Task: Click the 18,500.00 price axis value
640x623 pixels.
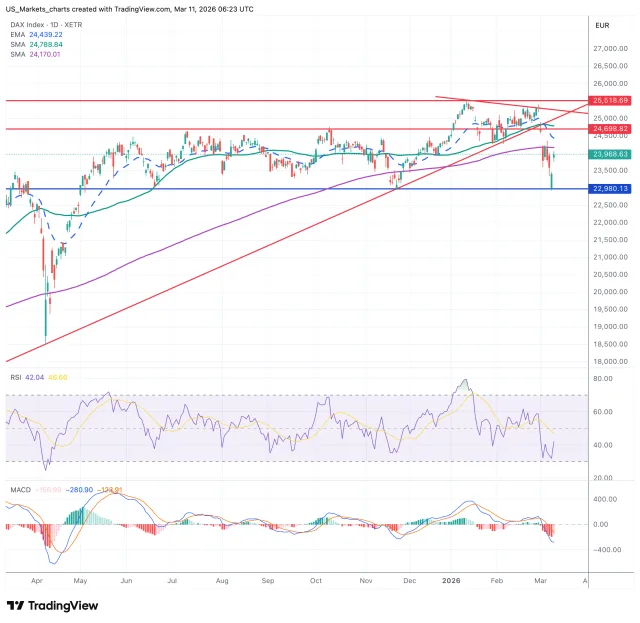Action: tap(610, 344)
